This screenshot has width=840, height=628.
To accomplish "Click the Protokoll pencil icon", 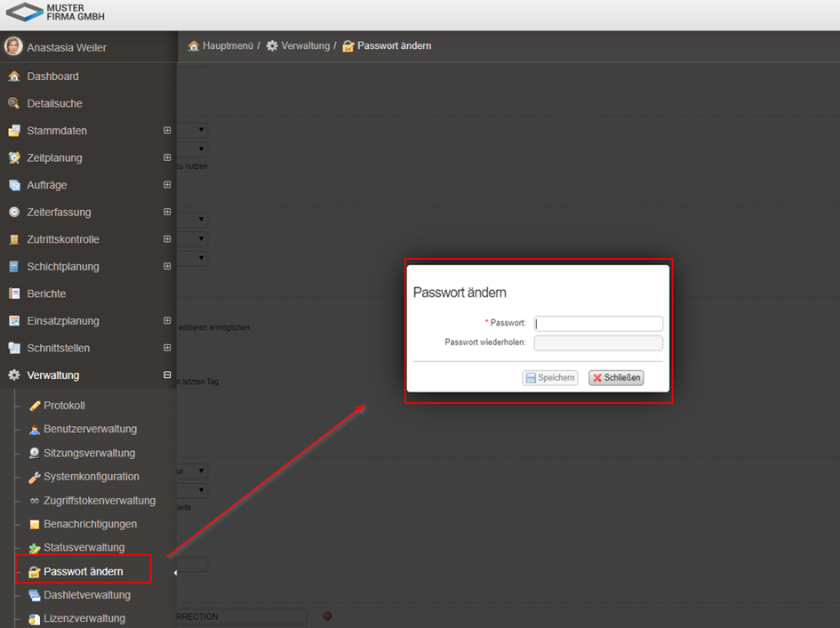I will (35, 406).
